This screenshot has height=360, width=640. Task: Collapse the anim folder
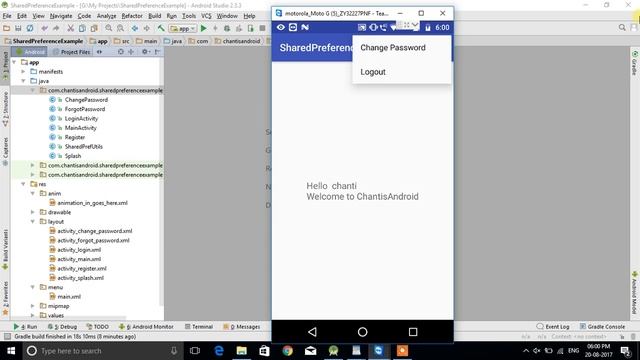(x=33, y=193)
